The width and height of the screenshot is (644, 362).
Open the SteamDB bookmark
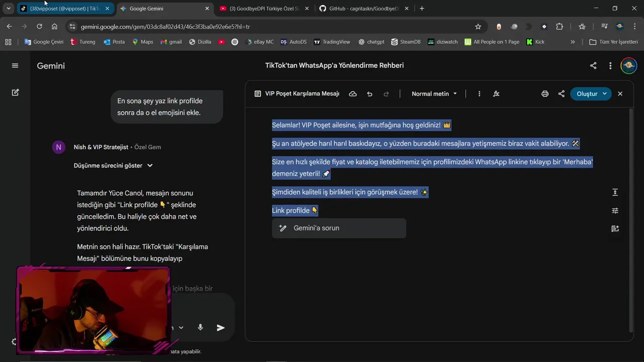pyautogui.click(x=406, y=42)
